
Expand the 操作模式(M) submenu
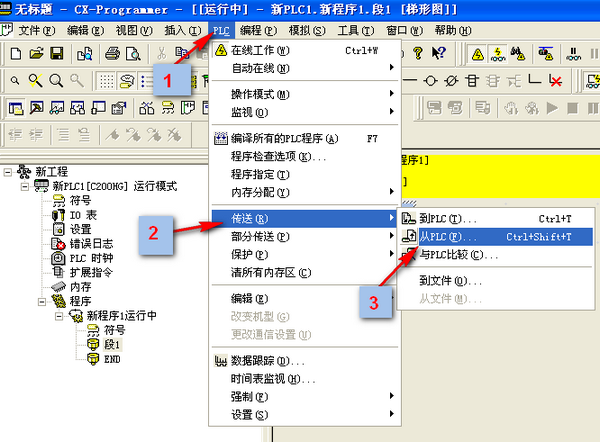click(x=305, y=94)
